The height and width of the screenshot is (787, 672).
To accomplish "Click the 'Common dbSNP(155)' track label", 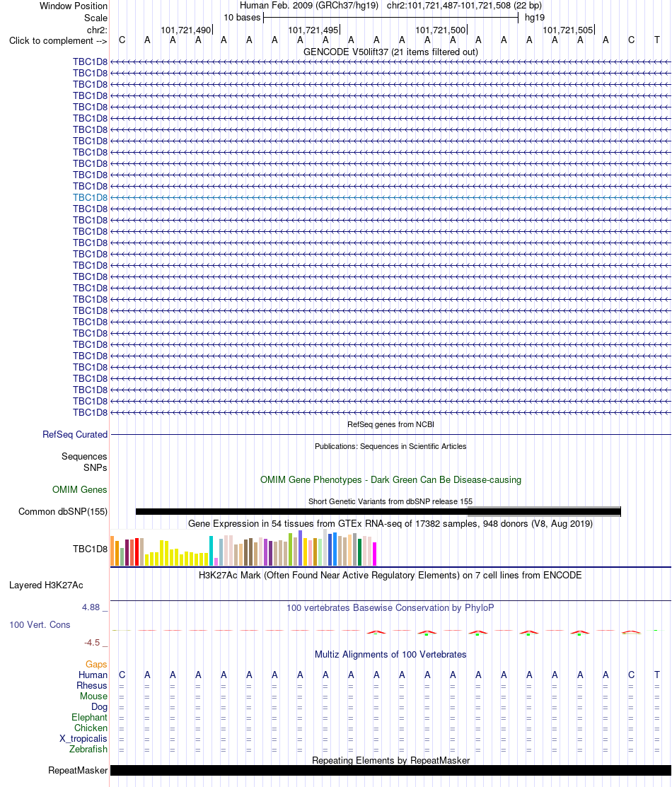I will coord(63,511).
